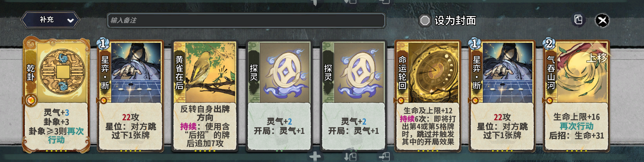Click the orange gem icon on 乾卦

click(31, 100)
